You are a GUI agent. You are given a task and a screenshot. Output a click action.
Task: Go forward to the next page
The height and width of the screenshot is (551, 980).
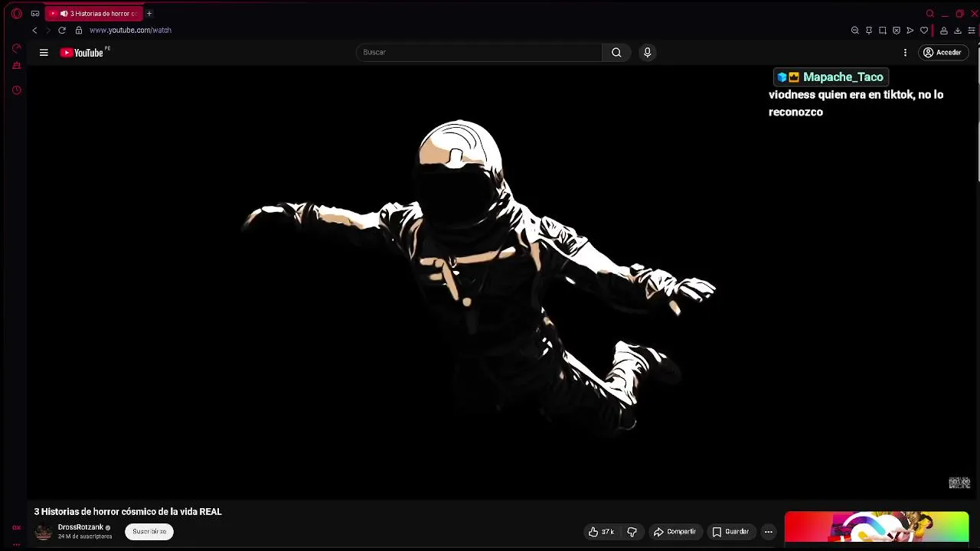(47, 30)
